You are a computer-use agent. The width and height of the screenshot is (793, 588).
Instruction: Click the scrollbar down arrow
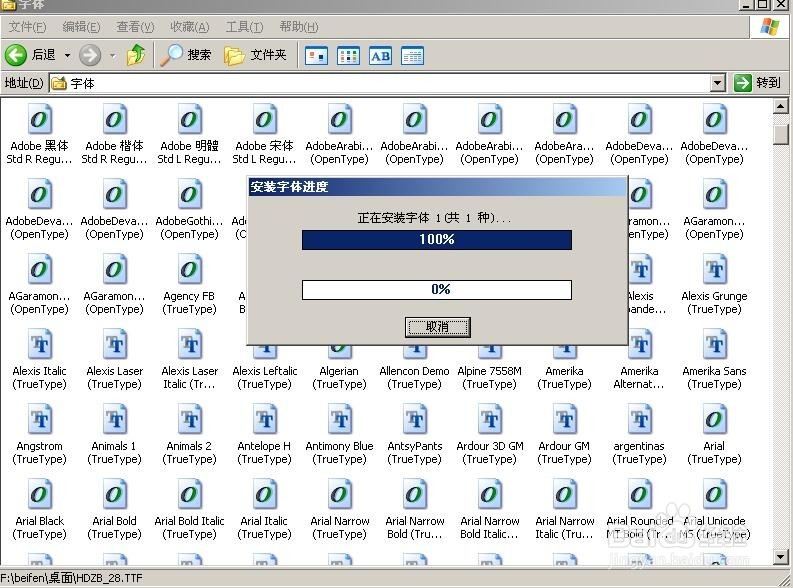pos(781,557)
